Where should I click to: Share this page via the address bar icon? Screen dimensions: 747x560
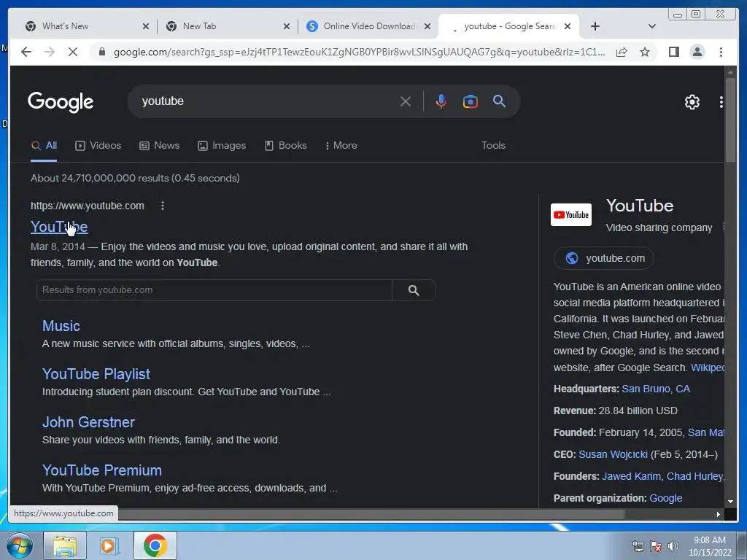click(622, 52)
